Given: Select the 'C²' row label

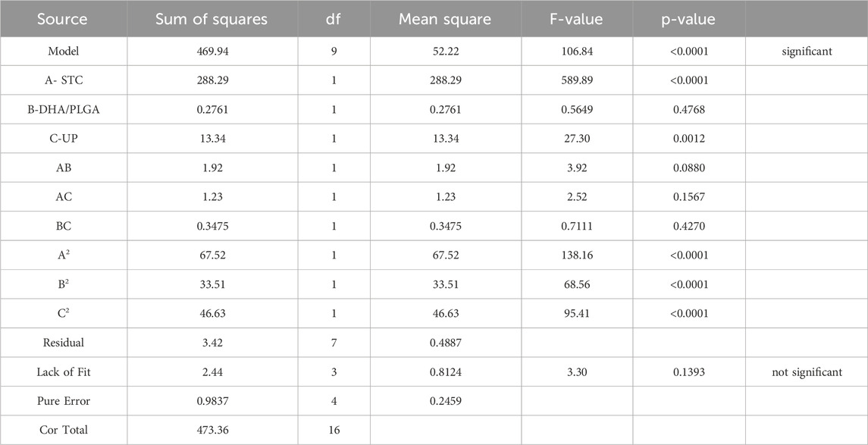Looking at the screenshot, I should coord(63,313).
